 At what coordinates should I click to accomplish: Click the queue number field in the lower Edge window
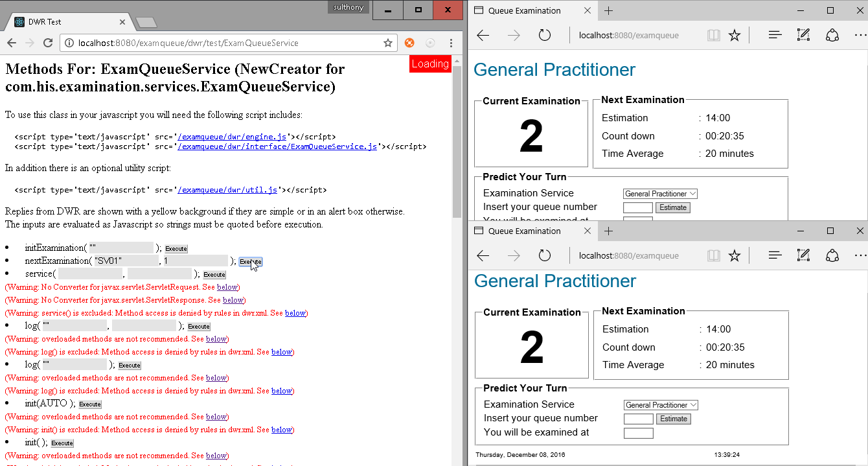[639, 419]
